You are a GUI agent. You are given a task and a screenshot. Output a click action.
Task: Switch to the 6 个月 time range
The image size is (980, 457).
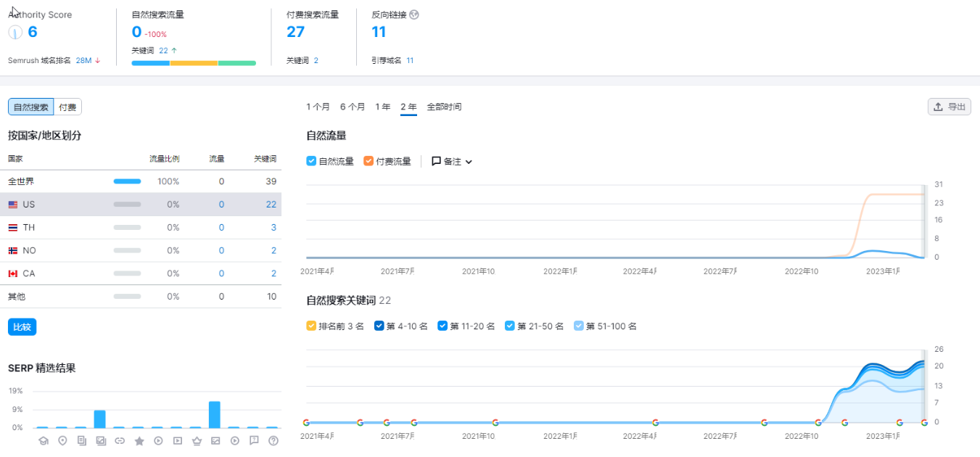[x=353, y=107]
